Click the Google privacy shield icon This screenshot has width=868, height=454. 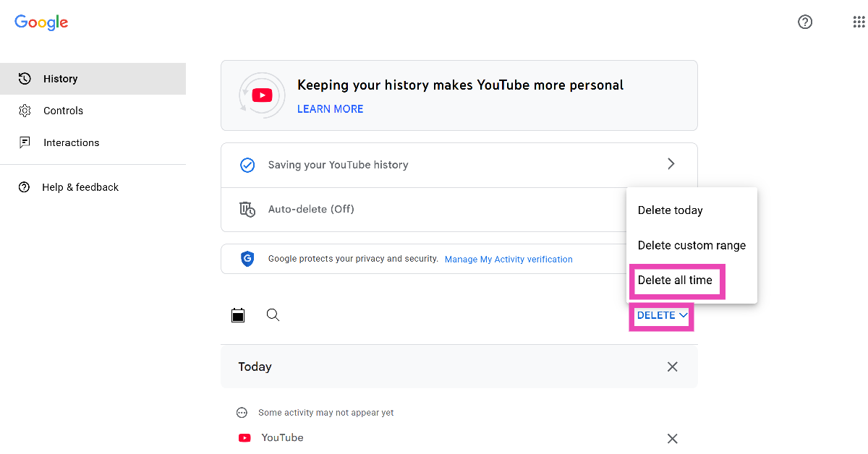[247, 259]
